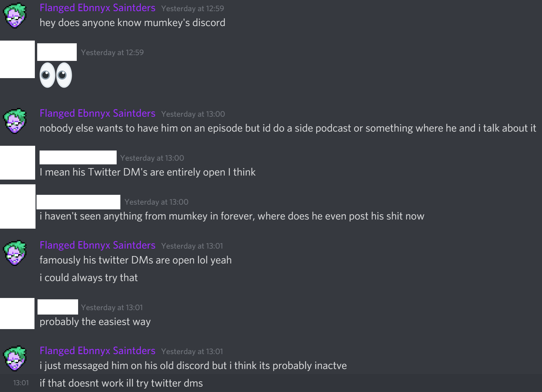Select the message i could always try that

pos(89,278)
